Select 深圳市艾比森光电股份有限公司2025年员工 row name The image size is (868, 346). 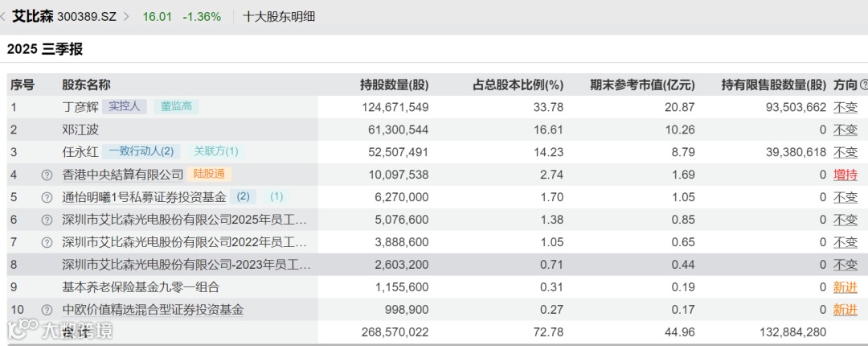coord(184,220)
